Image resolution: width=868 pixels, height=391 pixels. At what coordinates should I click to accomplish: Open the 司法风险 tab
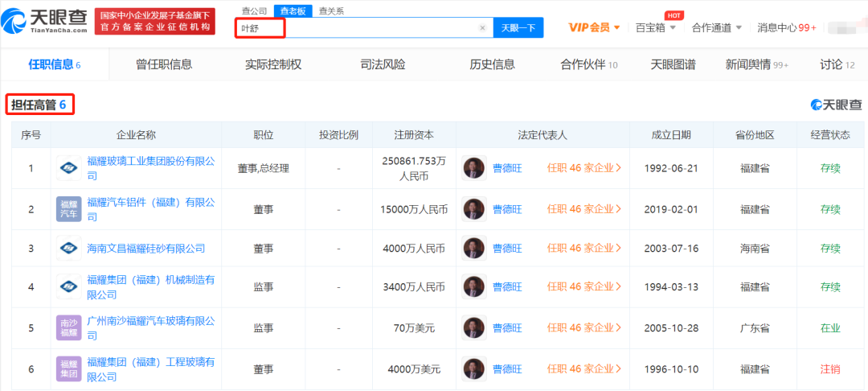(382, 65)
